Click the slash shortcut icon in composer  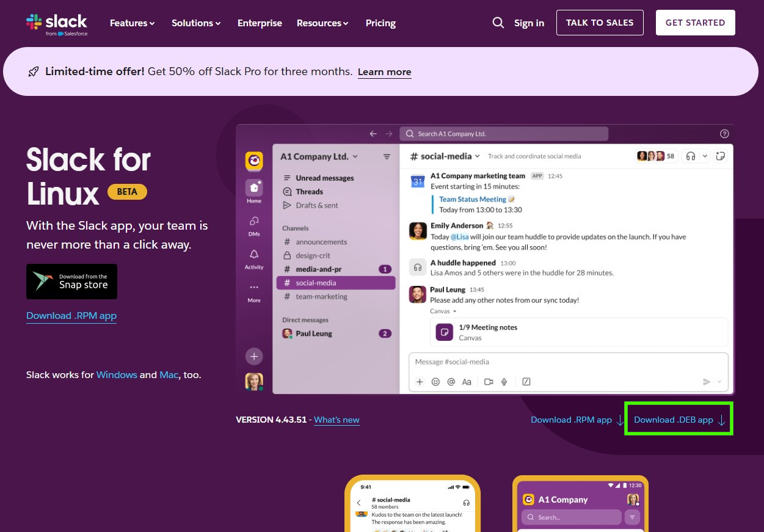(526, 382)
